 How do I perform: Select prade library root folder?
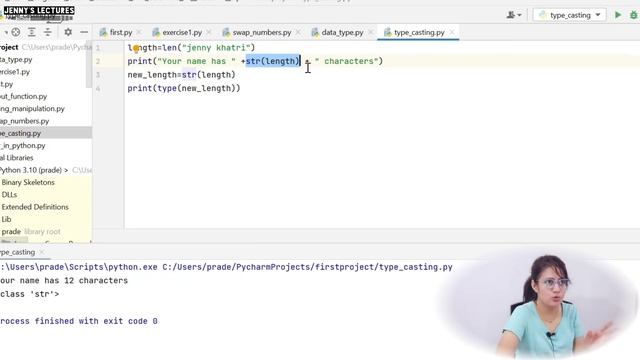[x=31, y=231]
